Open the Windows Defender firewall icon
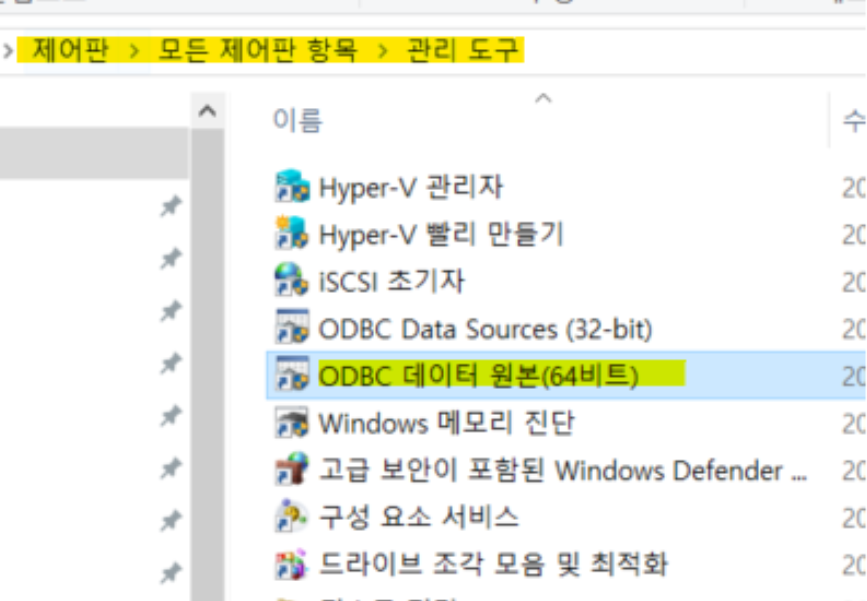867x601 pixels. [x=291, y=470]
